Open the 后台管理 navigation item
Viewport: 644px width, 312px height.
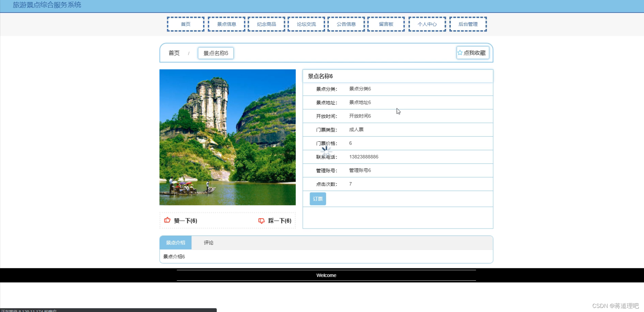click(x=468, y=24)
